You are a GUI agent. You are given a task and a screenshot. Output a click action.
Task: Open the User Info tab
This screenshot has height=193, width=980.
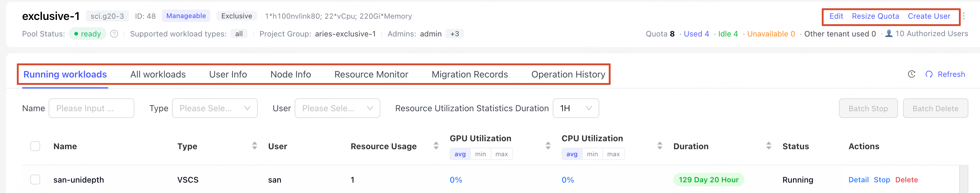tap(228, 75)
